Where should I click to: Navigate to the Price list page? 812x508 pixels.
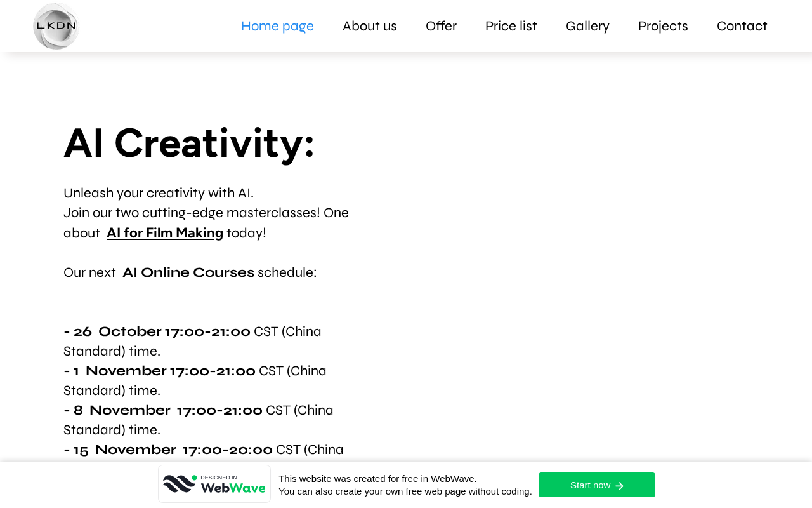(x=511, y=26)
